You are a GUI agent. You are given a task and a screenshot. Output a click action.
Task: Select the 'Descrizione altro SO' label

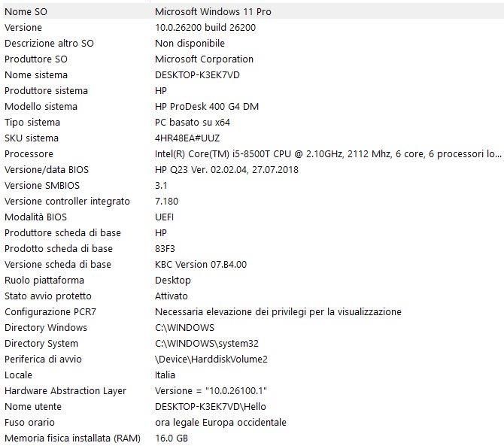pyautogui.click(x=49, y=43)
